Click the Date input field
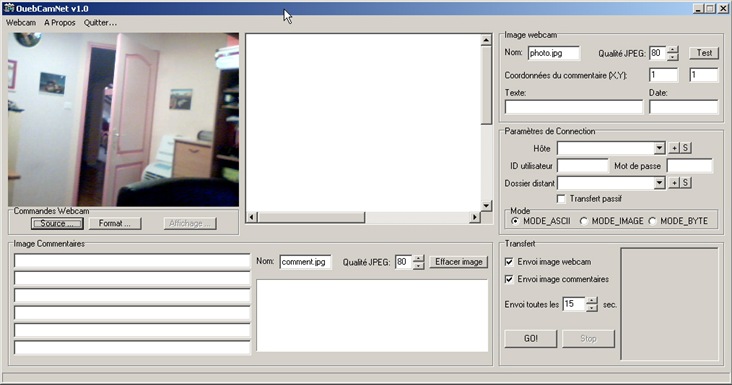The image size is (732, 385). pyautogui.click(x=683, y=107)
